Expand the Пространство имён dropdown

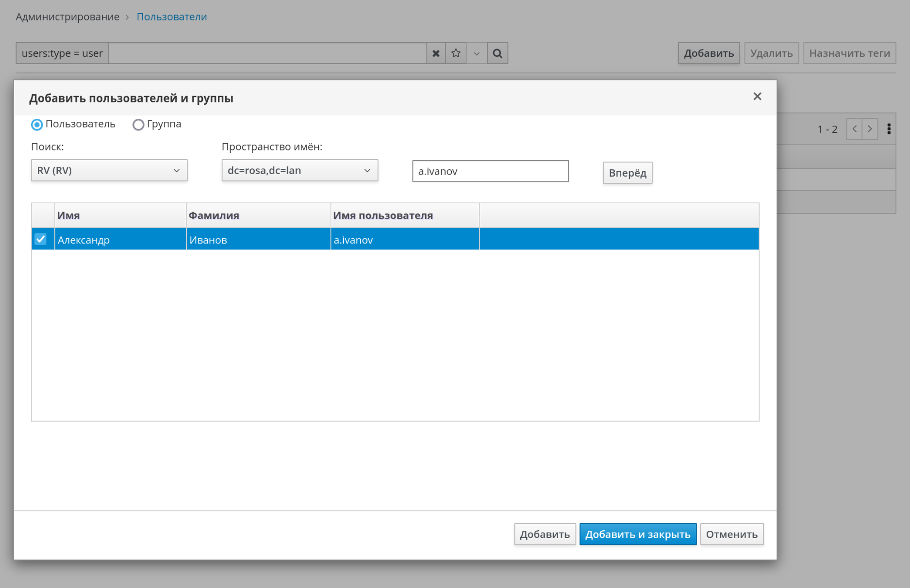click(299, 171)
